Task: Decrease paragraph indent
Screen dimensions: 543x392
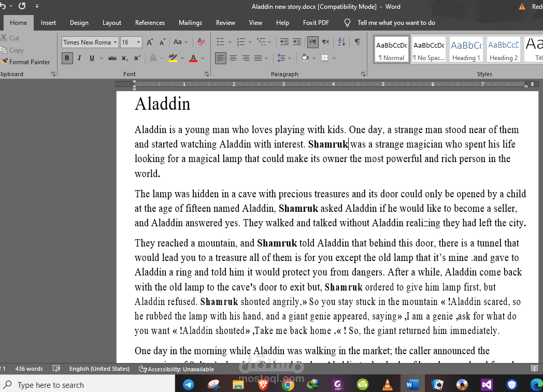Action: tap(284, 42)
